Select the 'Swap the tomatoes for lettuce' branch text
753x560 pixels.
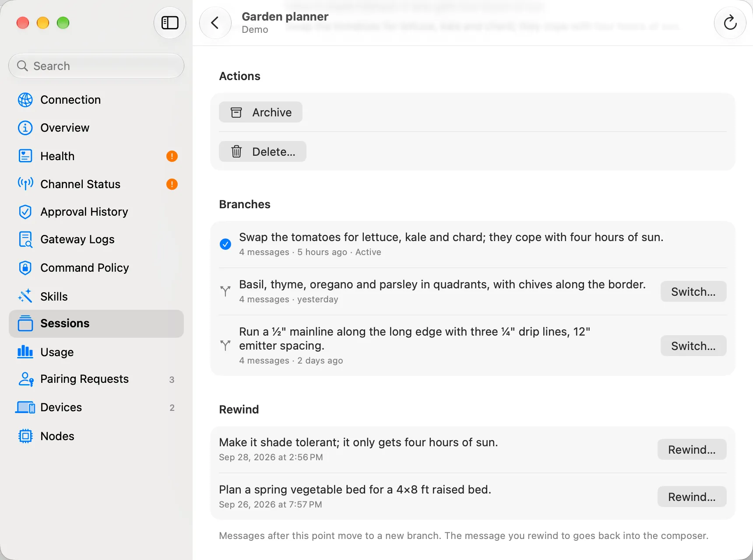point(451,237)
